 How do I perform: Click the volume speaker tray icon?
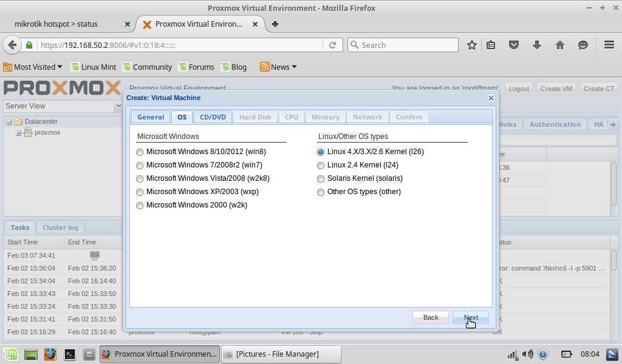point(528,354)
